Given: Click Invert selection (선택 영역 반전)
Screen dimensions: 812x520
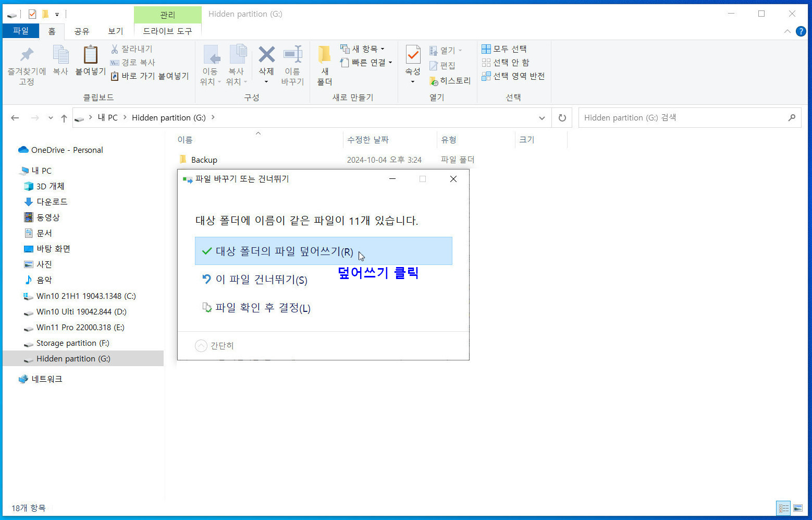Looking at the screenshot, I should 513,76.
